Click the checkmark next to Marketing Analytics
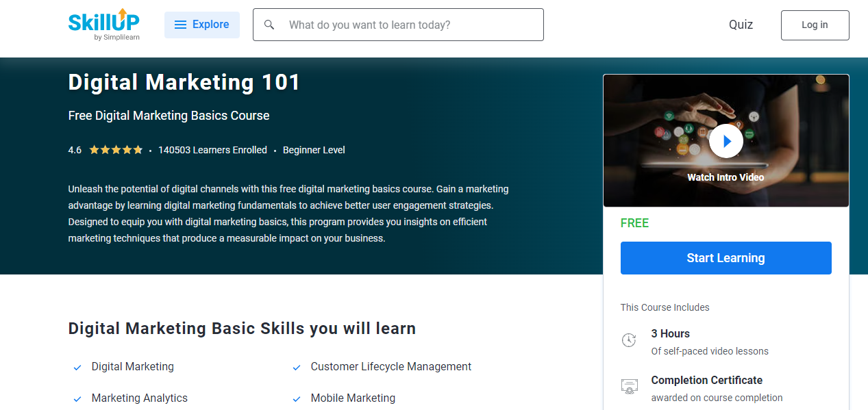The height and width of the screenshot is (410, 868). (x=77, y=398)
